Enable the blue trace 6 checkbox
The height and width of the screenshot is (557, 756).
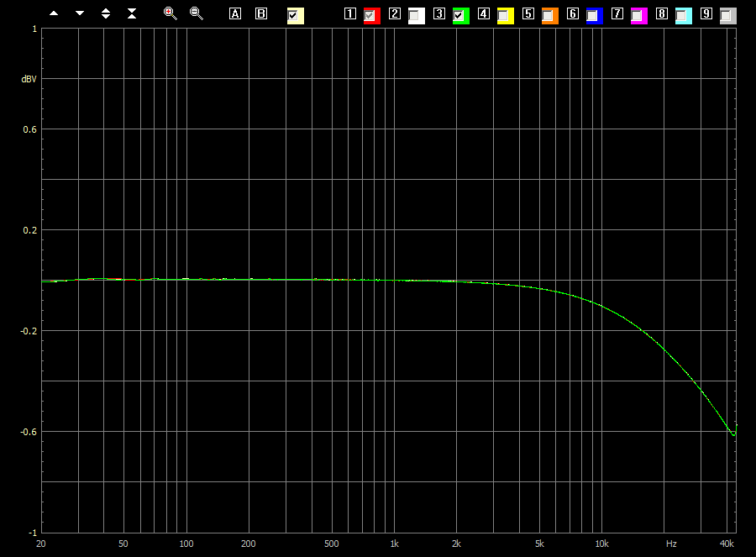click(x=592, y=15)
